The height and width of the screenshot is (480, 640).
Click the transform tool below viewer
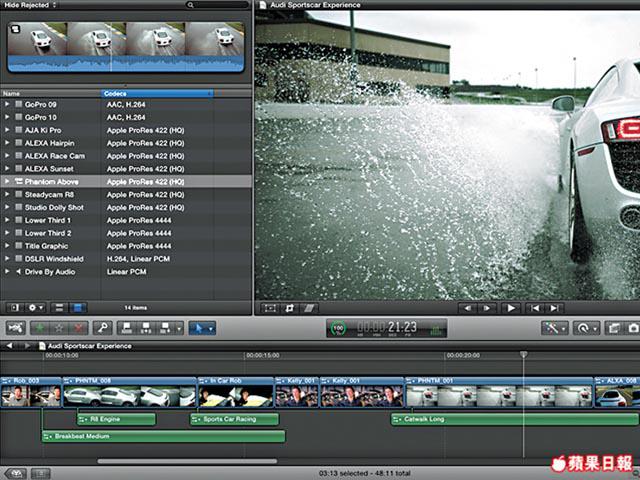(270, 308)
